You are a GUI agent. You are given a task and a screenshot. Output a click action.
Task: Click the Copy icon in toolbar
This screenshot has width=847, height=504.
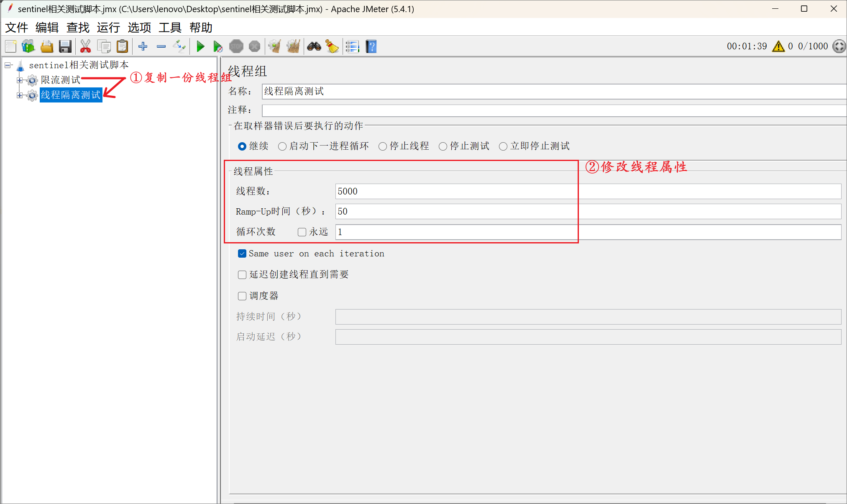pos(104,46)
